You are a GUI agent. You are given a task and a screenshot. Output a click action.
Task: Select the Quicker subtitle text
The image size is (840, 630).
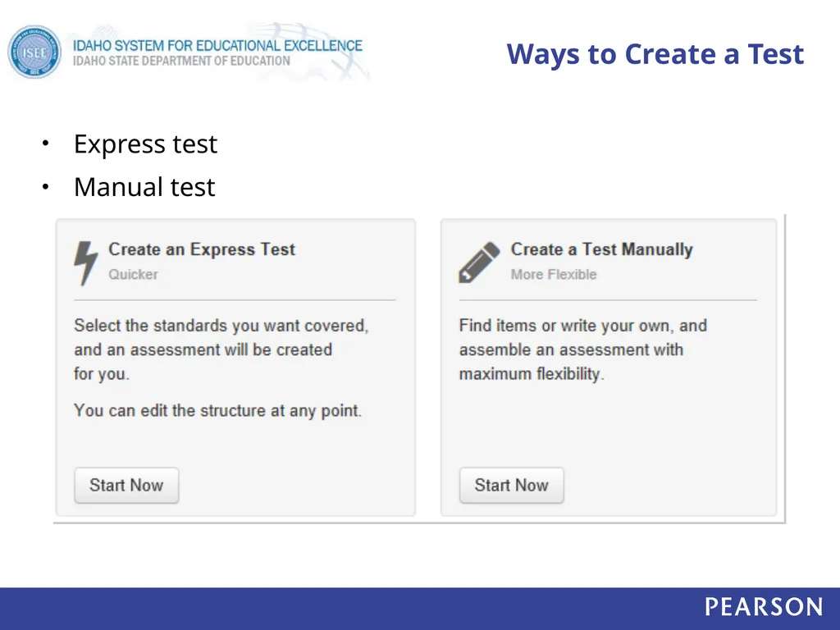(134, 274)
